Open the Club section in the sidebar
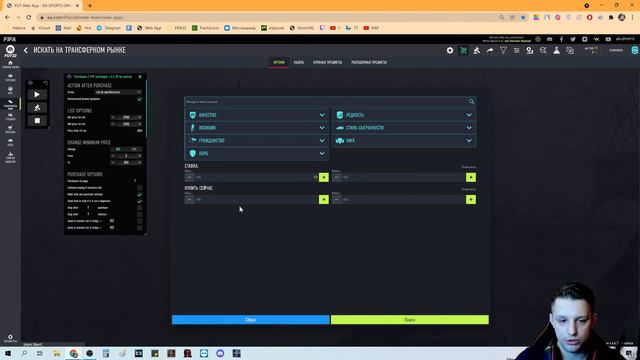This screenshot has height=360, width=640. click(x=10, y=142)
